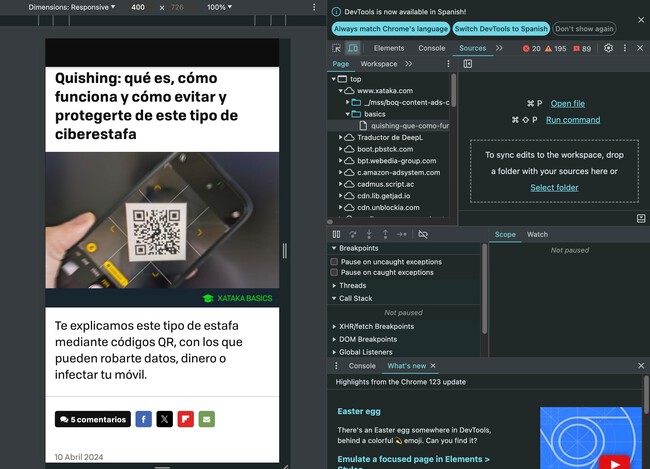Image resolution: width=650 pixels, height=469 pixels.
Task: Open the Dimensions: Responsive dropdown
Action: 72,7
